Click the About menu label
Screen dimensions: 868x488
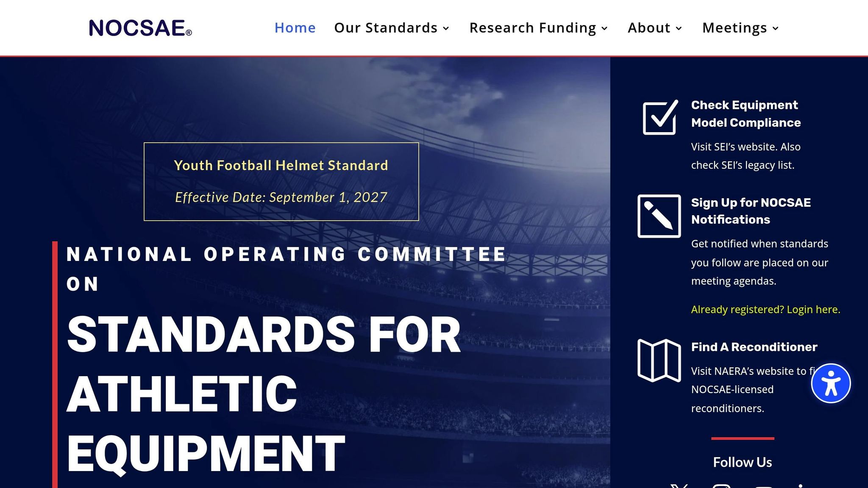pyautogui.click(x=649, y=28)
